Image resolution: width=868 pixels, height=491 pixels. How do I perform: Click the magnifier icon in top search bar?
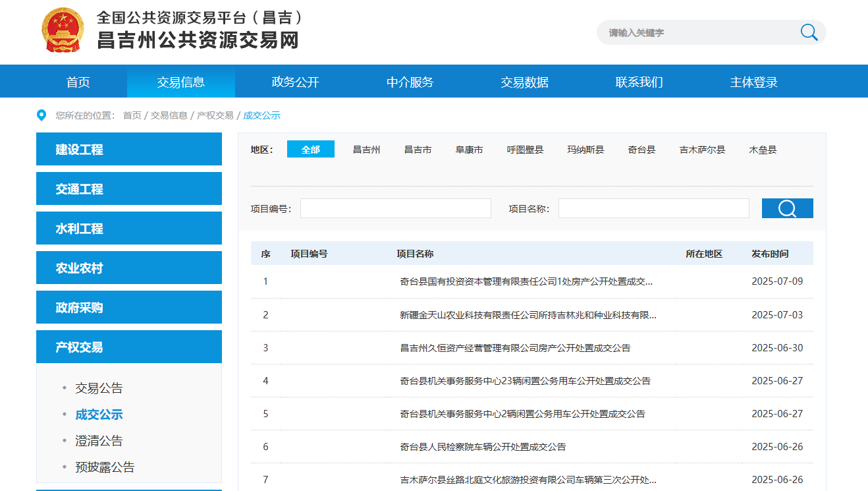pos(809,32)
